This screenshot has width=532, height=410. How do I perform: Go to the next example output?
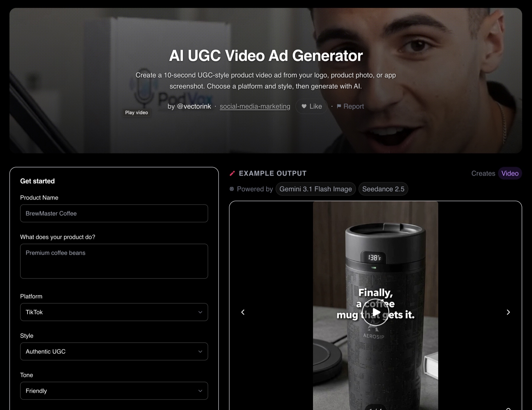[x=508, y=312]
